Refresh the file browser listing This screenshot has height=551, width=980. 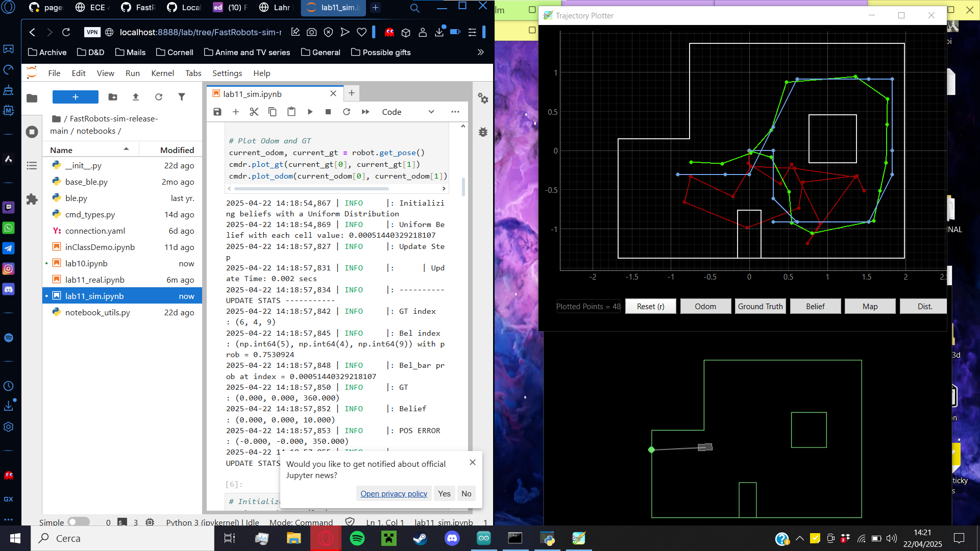coord(159,97)
